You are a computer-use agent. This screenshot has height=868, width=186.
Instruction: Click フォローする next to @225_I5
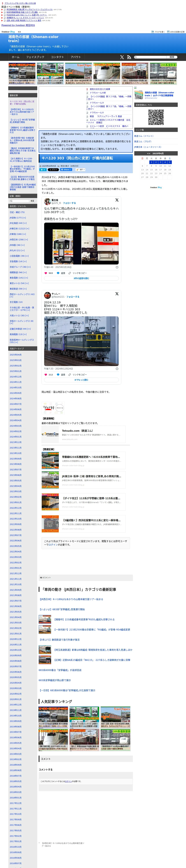pyautogui.click(x=69, y=203)
